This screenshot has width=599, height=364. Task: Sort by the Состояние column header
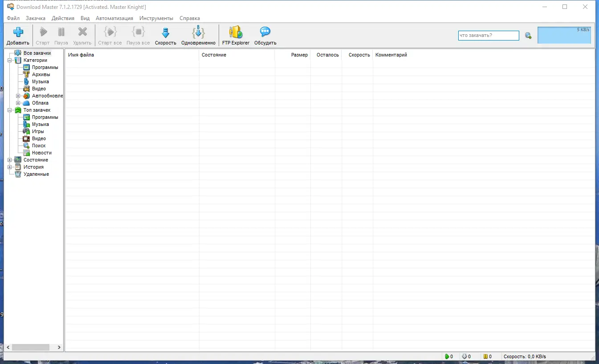236,55
